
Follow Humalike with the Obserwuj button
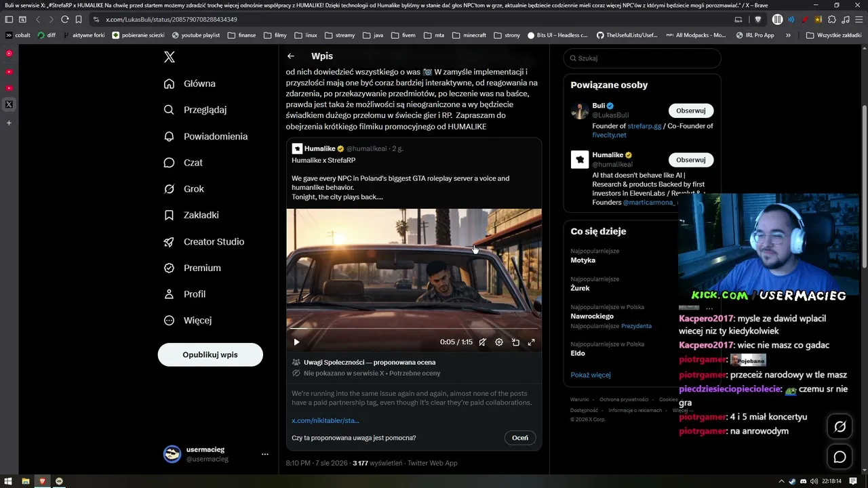click(691, 160)
